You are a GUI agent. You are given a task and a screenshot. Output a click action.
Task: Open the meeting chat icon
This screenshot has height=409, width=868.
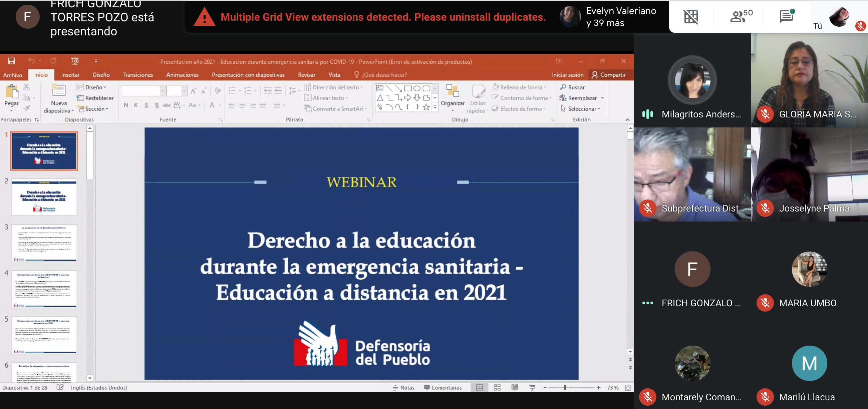(787, 16)
